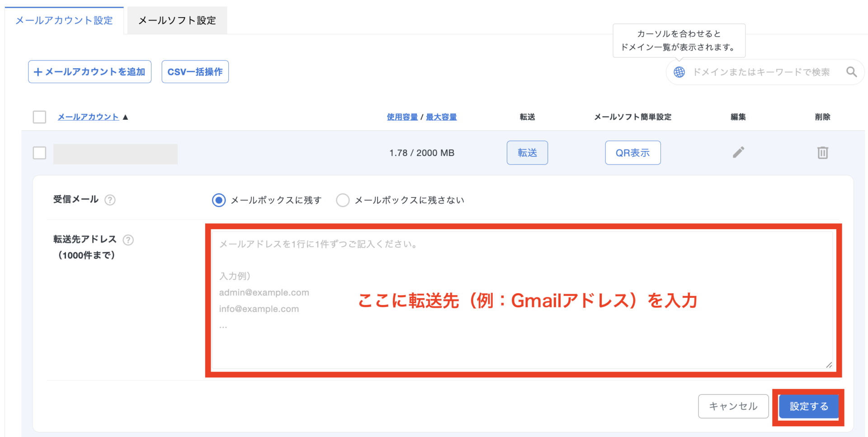Open help icon next to 受信メール

110,200
